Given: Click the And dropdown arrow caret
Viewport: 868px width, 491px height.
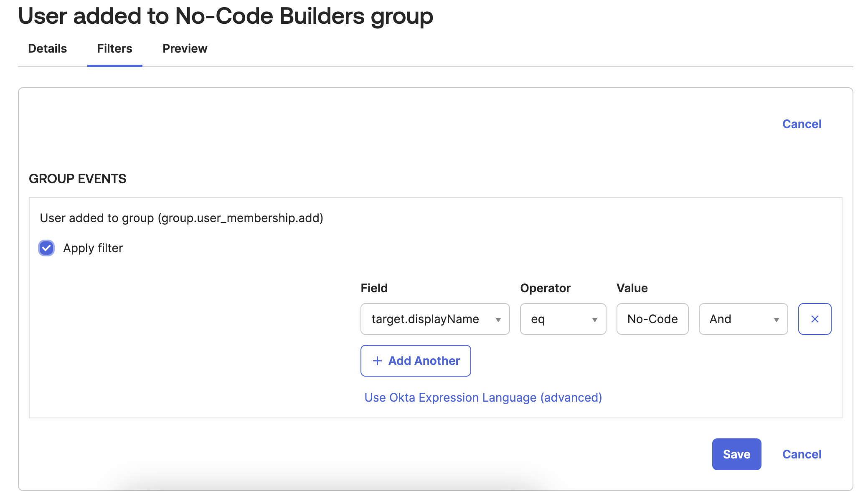Looking at the screenshot, I should 776,320.
